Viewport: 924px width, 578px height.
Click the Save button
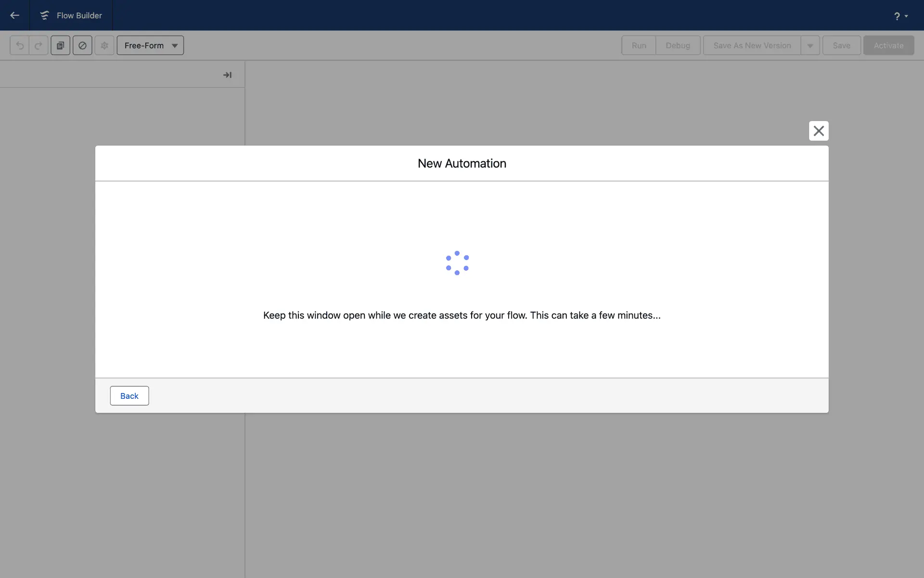click(841, 46)
